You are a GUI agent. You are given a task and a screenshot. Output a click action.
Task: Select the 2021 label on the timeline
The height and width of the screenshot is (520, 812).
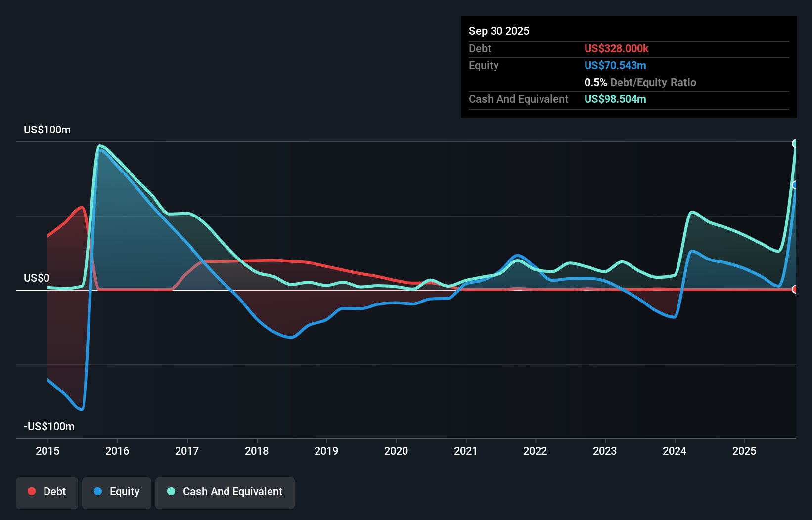(465, 451)
